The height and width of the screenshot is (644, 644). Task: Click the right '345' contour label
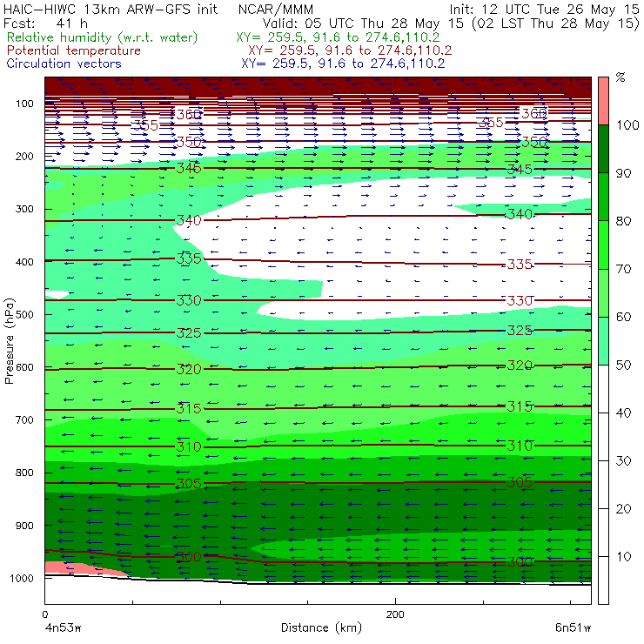pos(520,169)
